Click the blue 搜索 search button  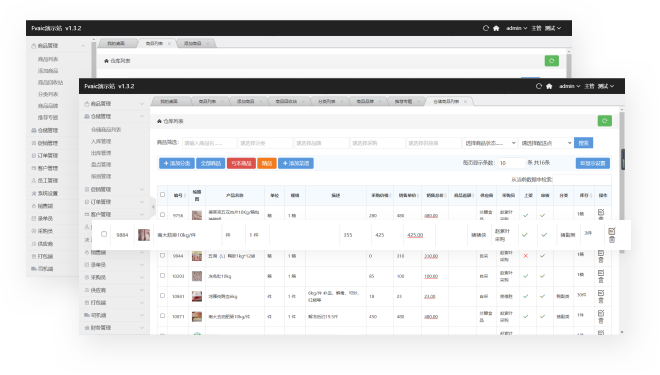point(583,143)
